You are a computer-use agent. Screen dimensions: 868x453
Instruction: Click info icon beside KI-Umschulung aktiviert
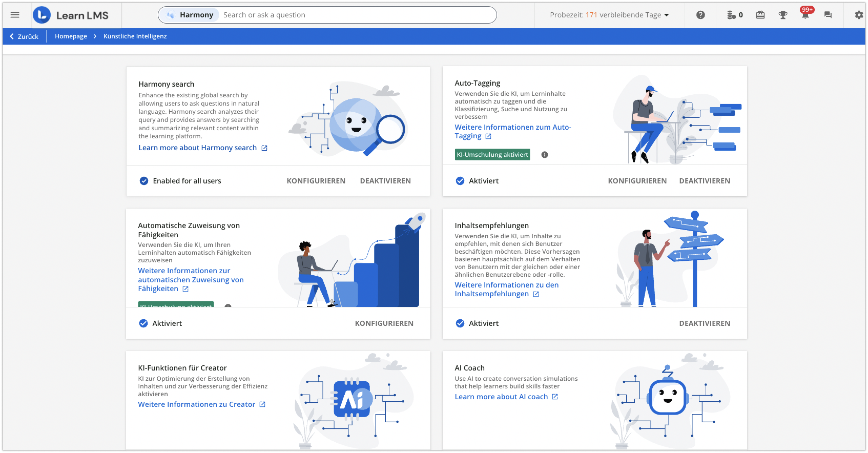click(544, 155)
